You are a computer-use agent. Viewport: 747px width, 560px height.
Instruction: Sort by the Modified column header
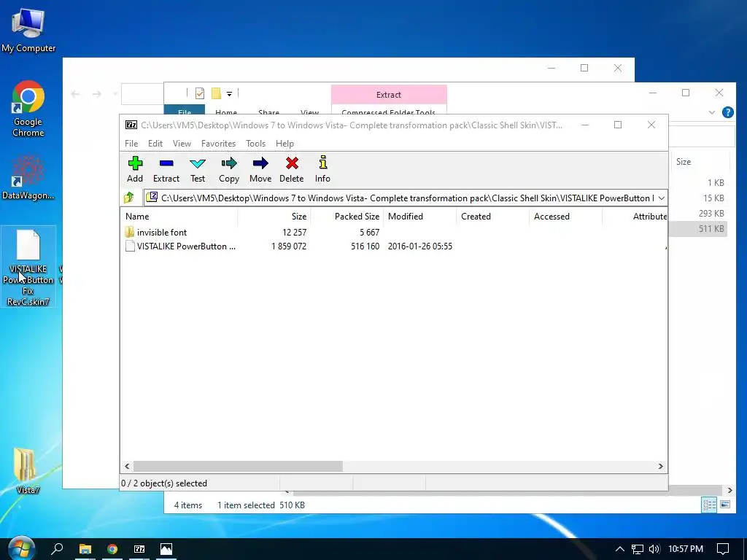tap(419, 216)
